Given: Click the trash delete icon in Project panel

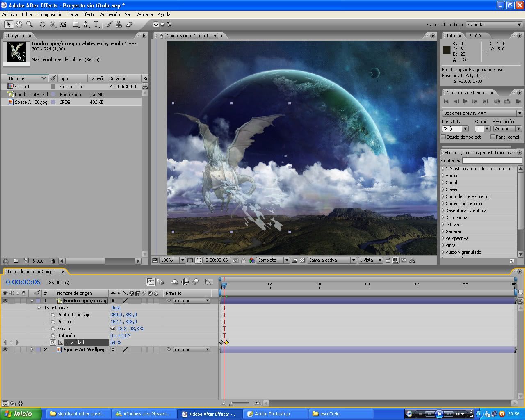Looking at the screenshot, I should 53,261.
